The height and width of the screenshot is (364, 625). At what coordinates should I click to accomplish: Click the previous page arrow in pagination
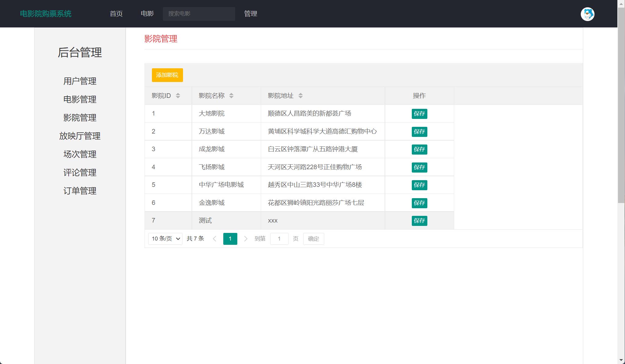(215, 239)
